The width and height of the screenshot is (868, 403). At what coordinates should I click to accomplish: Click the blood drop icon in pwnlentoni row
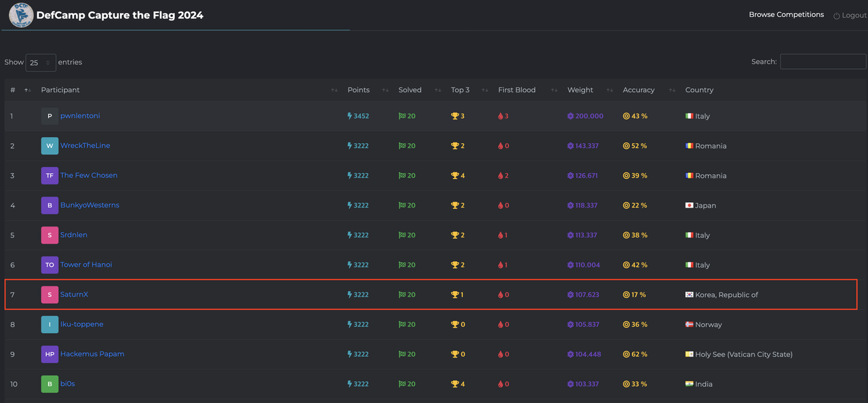coord(500,116)
